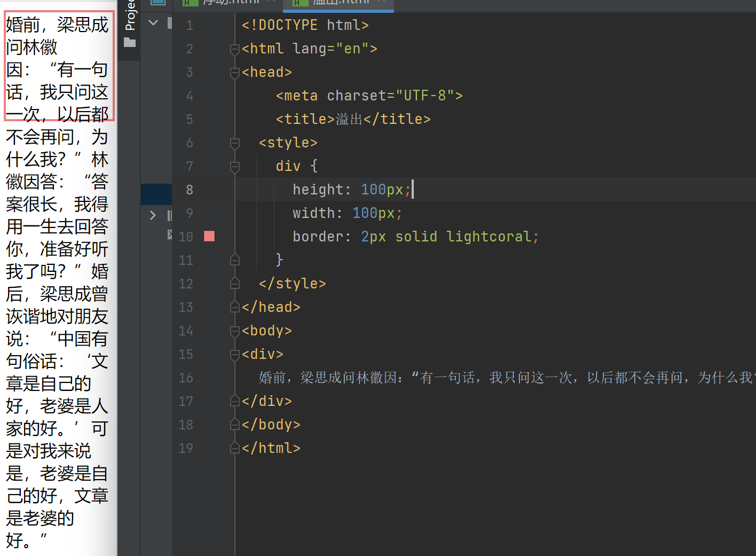Image resolution: width=756 pixels, height=556 pixels.
Task: Fold the style block at line 6
Action: click(234, 143)
